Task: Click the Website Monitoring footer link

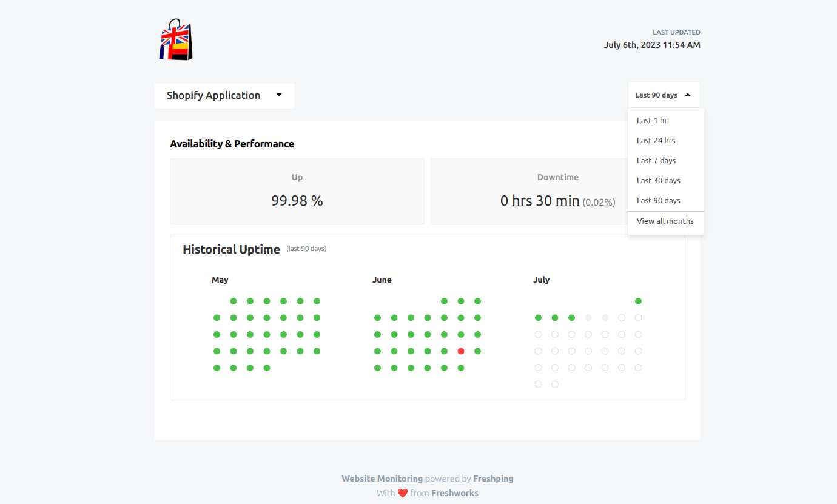Action: (x=382, y=479)
